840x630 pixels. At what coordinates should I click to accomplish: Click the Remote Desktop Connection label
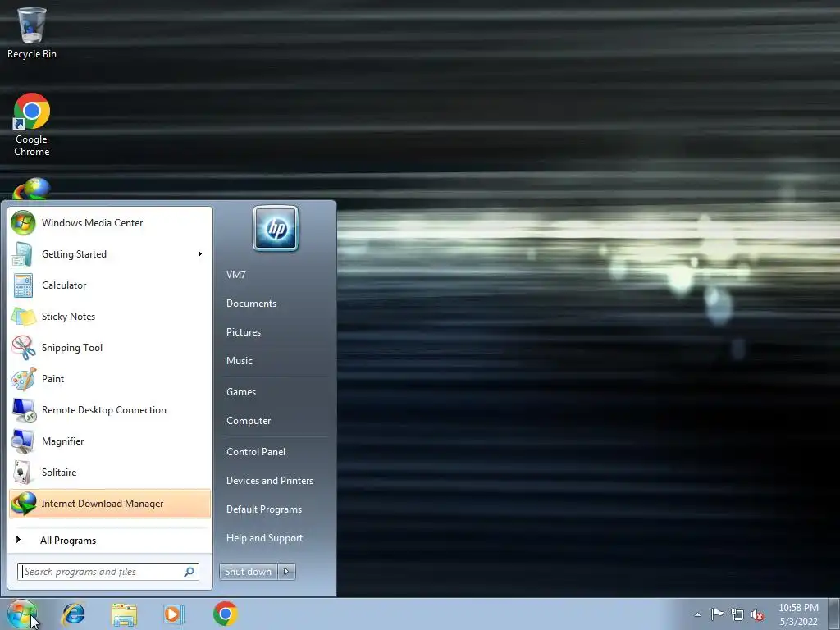[x=104, y=410]
